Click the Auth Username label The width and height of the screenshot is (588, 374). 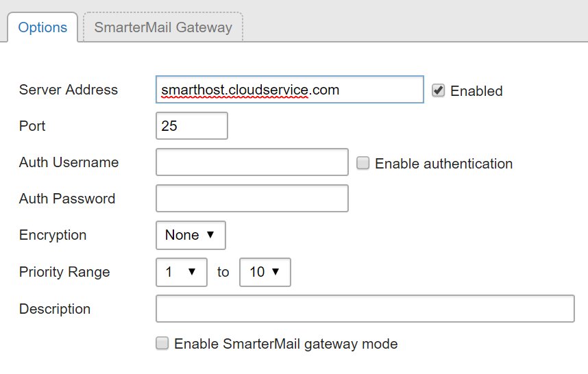(x=69, y=162)
